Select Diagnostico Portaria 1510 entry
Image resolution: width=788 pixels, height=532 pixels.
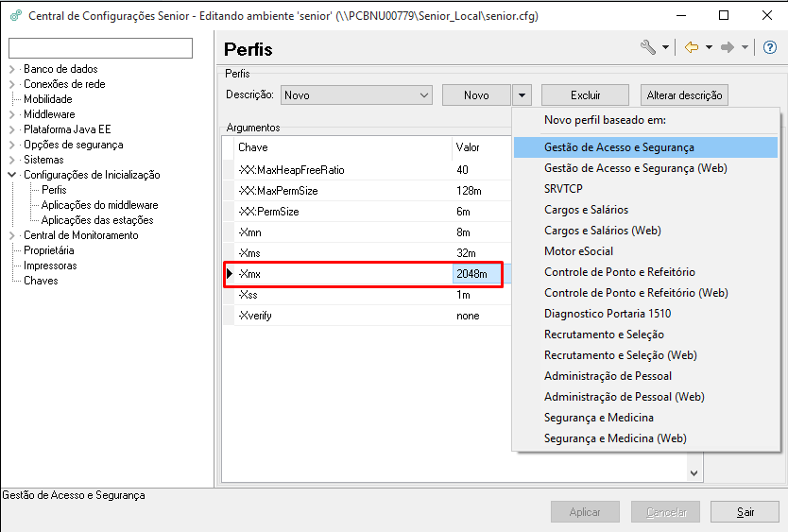608,314
